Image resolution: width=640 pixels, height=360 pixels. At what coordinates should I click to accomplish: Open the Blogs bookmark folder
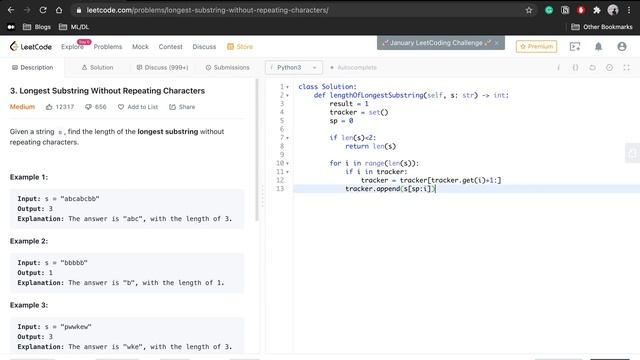(x=37, y=27)
